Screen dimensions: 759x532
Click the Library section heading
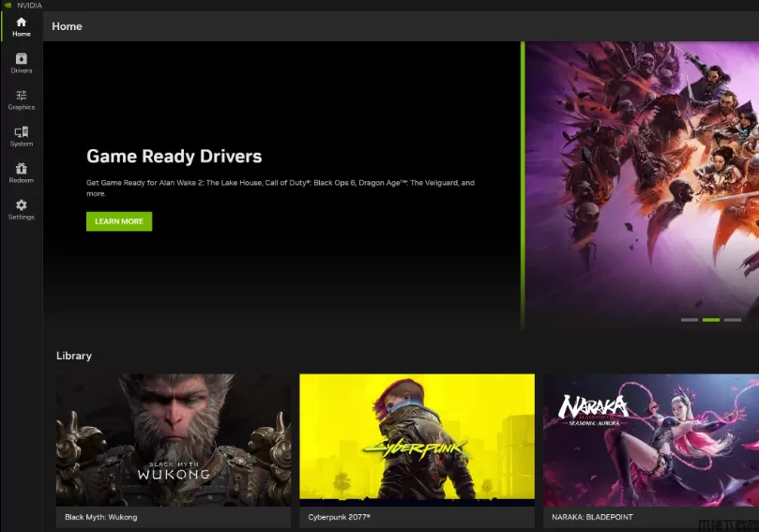74,356
